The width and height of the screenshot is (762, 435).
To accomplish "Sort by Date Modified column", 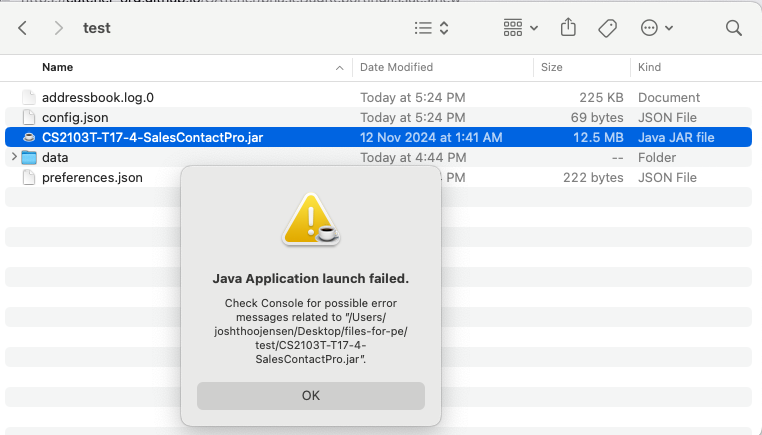I will coord(396,67).
